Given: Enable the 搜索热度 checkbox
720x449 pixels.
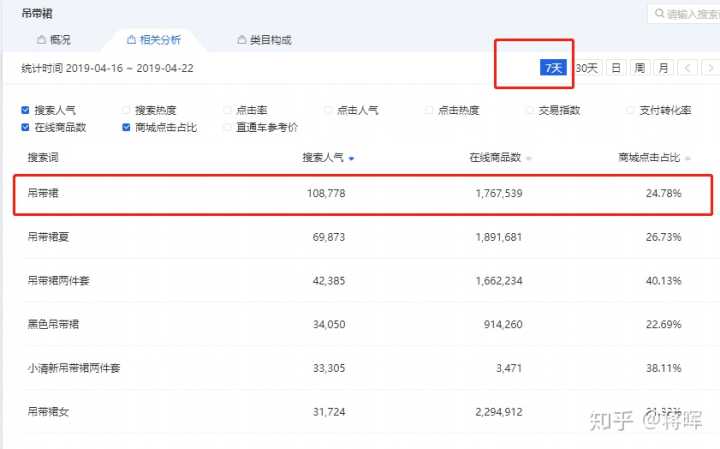Looking at the screenshot, I should click(126, 110).
